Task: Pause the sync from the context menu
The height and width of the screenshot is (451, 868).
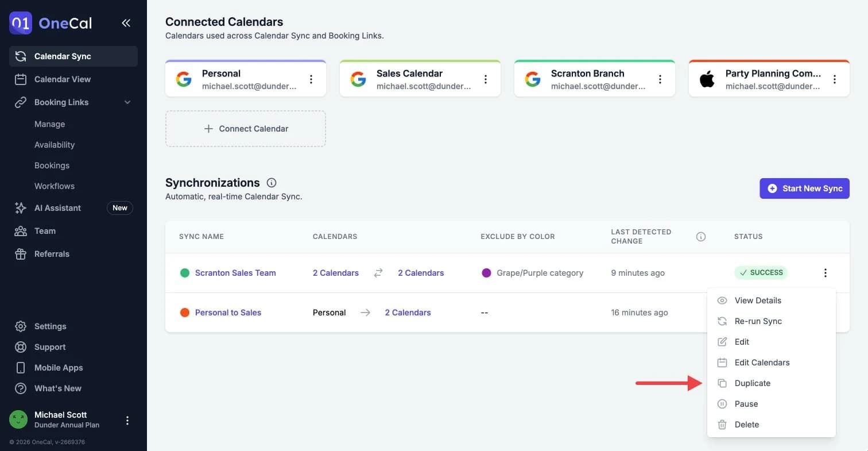Action: (x=772, y=404)
